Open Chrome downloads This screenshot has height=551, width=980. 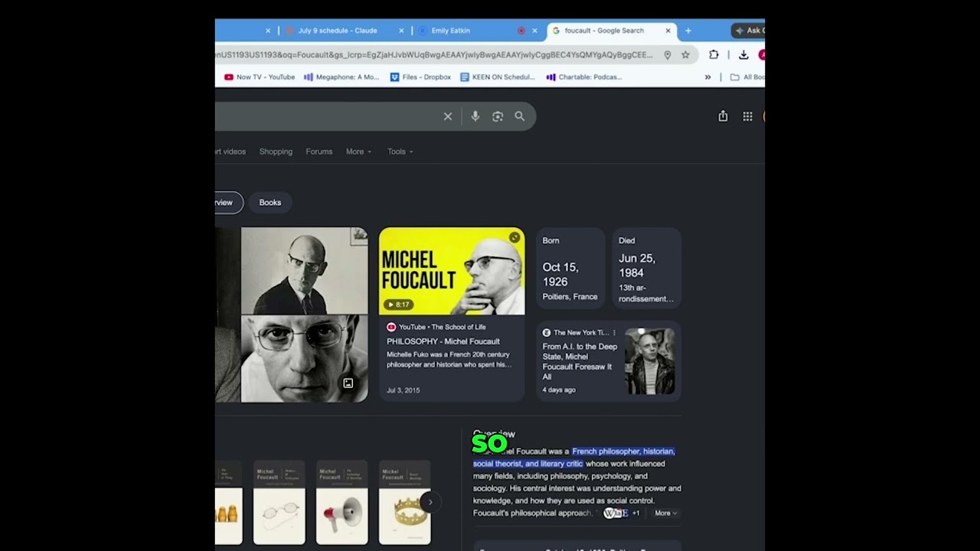(x=743, y=55)
